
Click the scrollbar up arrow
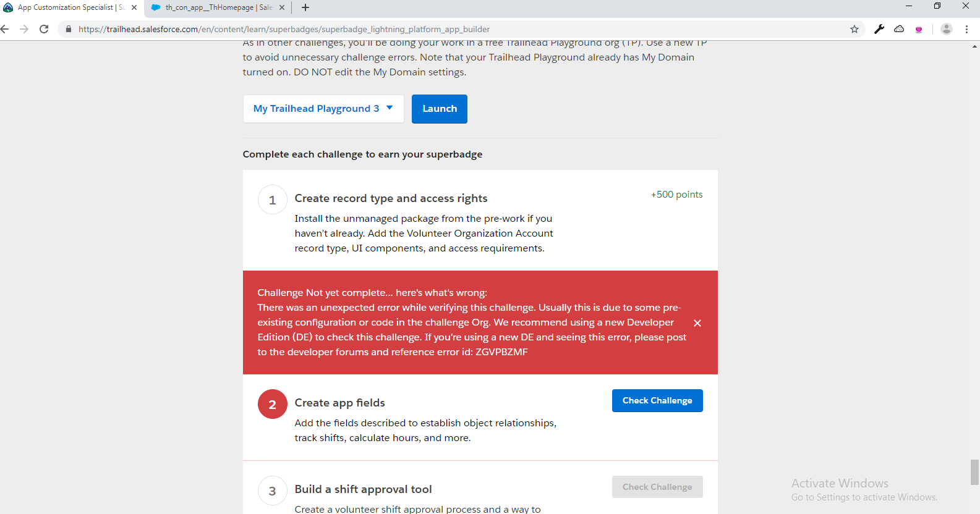point(975,46)
